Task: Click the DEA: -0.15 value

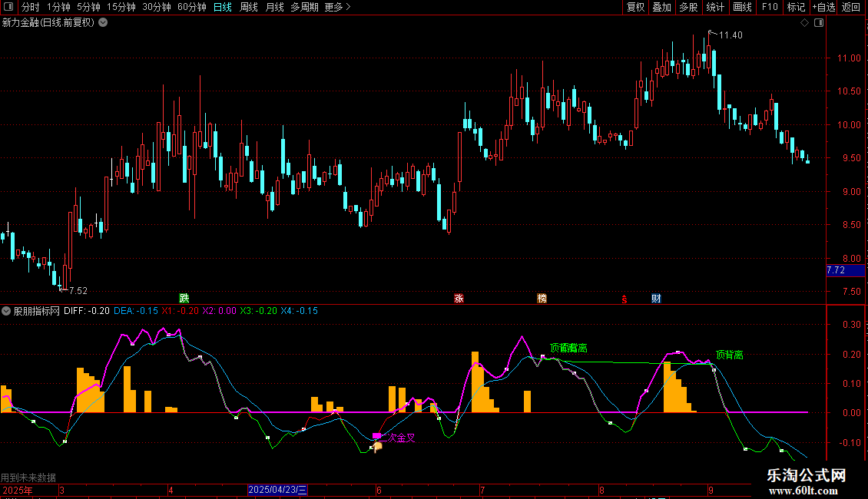Action: [136, 311]
